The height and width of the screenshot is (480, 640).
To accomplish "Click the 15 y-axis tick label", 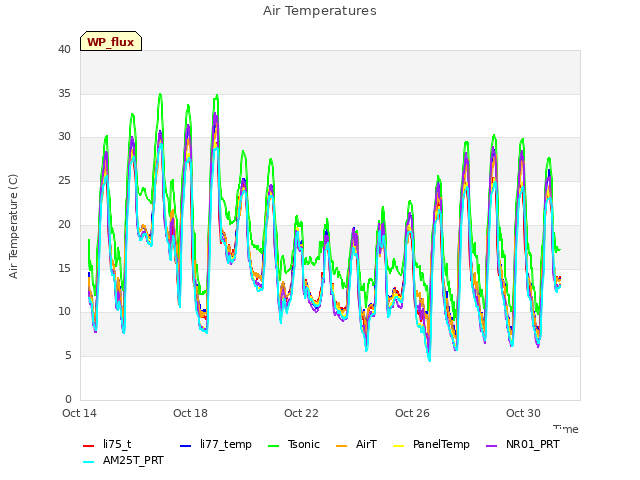I will click(64, 268).
